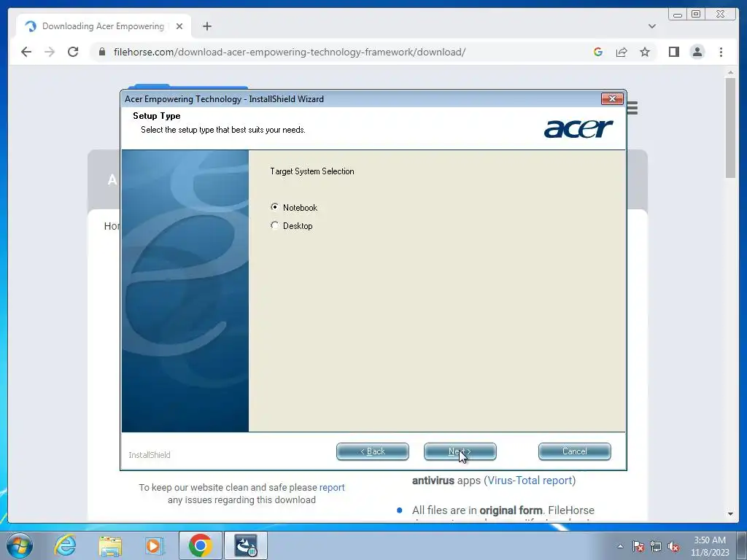Switch to Downloading Acer Empowering tab

(104, 26)
